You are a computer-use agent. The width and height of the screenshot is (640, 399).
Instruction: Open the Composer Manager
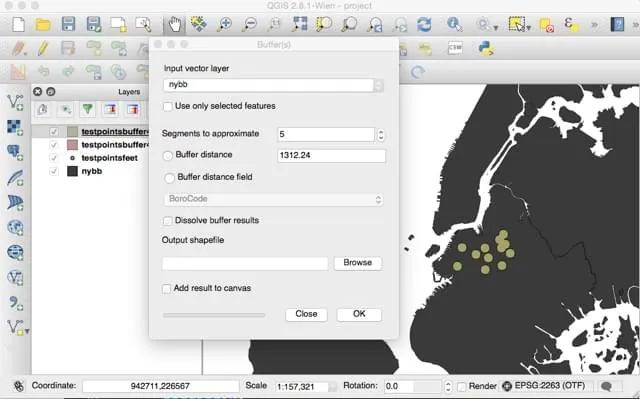click(x=143, y=24)
